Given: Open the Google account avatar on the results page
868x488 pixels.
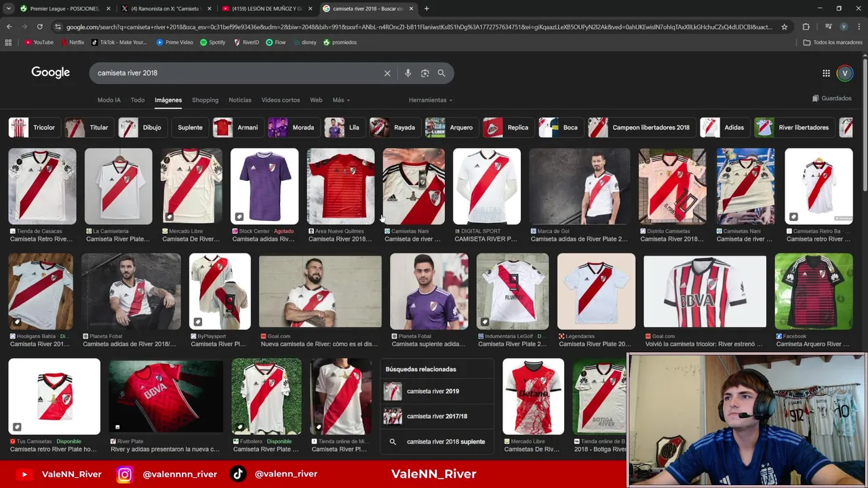Looking at the screenshot, I should pos(845,73).
